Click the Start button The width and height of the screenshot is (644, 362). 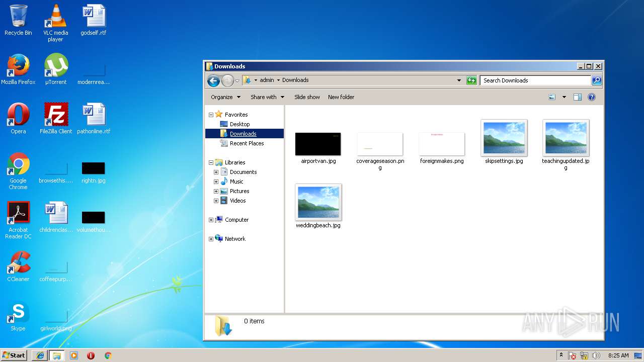coord(14,355)
